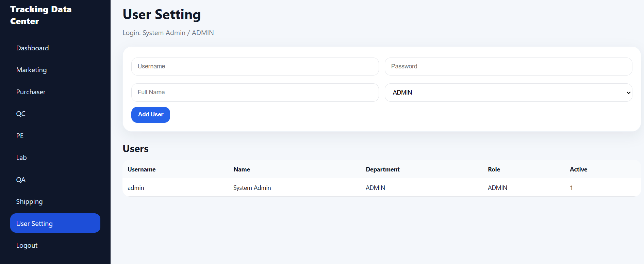Click the Users section heading
Screen dimensions: 644x264
[x=135, y=149]
